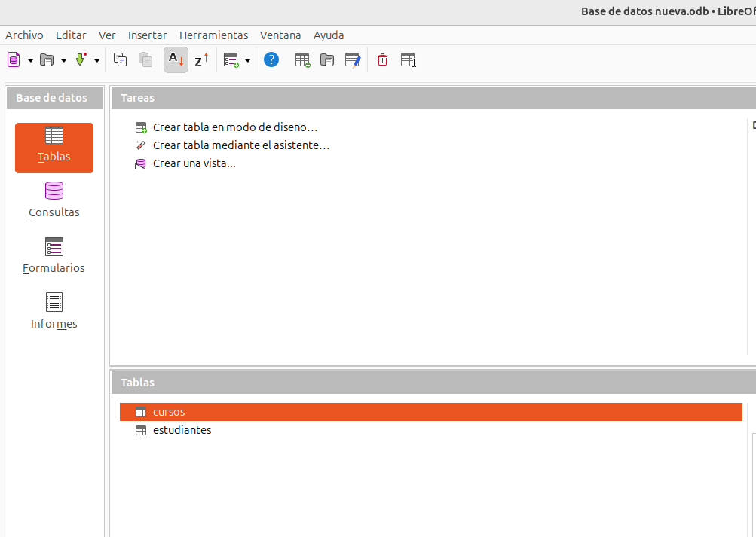756x537 pixels.
Task: Open LibreOffice Help icon
Action: 271,60
